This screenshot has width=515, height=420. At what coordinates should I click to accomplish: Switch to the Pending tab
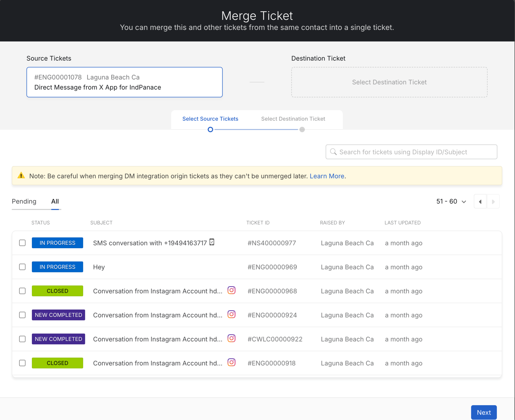tap(24, 201)
